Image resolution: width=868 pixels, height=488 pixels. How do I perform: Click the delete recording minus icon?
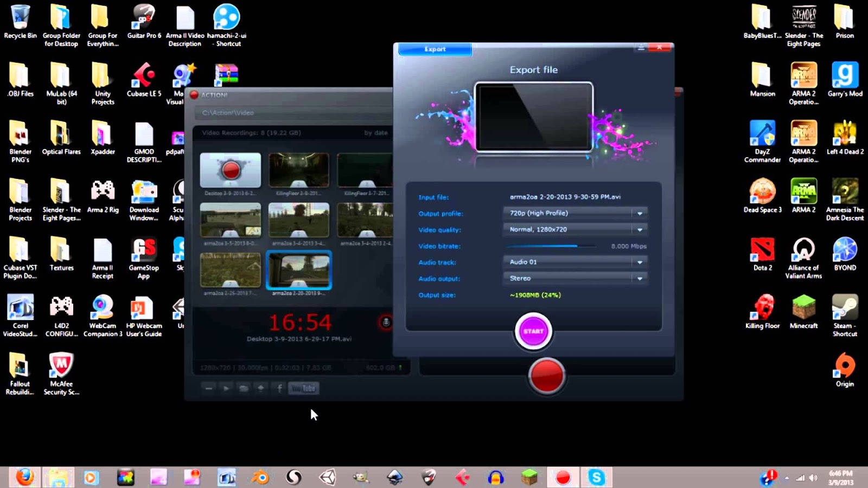208,388
